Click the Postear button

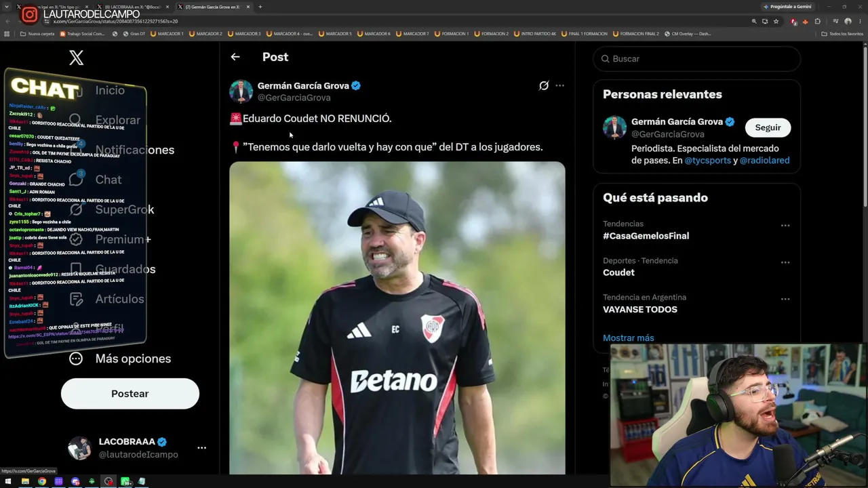click(x=130, y=394)
